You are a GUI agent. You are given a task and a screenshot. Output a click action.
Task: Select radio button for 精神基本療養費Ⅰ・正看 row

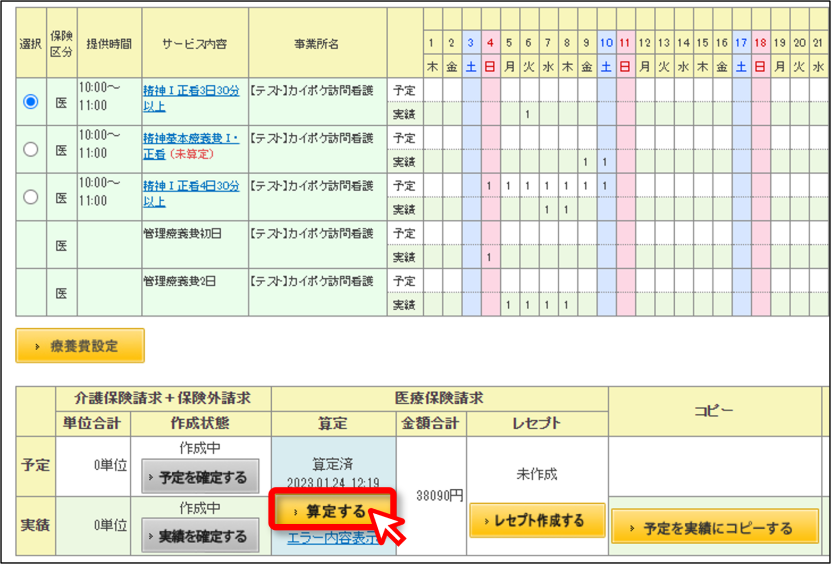pos(31,149)
